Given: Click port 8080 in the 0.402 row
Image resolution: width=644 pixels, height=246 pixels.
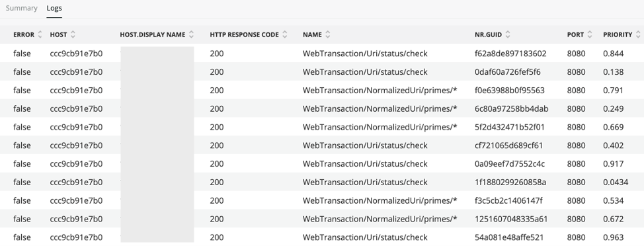Looking at the screenshot, I should click(576, 145).
